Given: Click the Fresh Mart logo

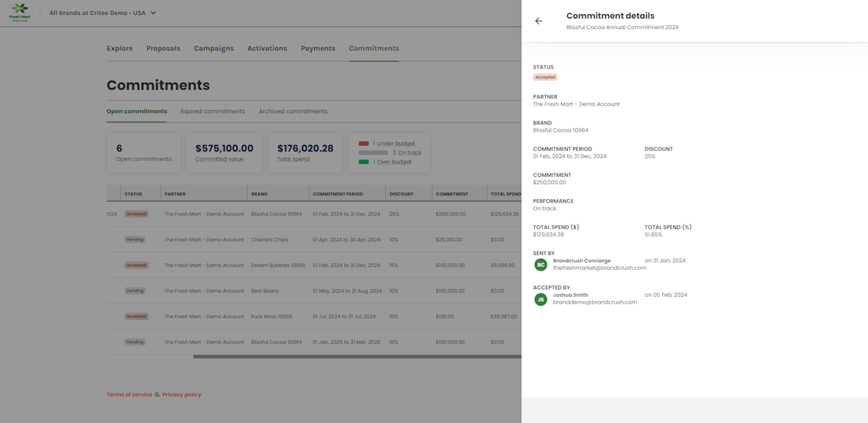Looking at the screenshot, I should tap(20, 12).
